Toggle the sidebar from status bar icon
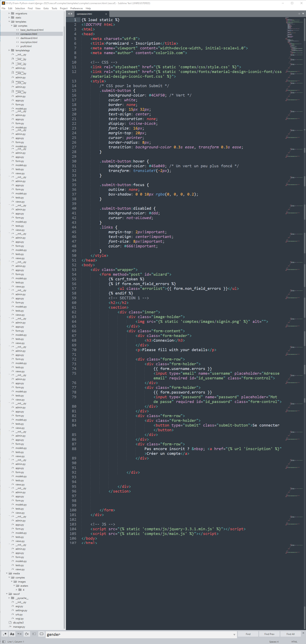 pyautogui.click(x=4, y=642)
